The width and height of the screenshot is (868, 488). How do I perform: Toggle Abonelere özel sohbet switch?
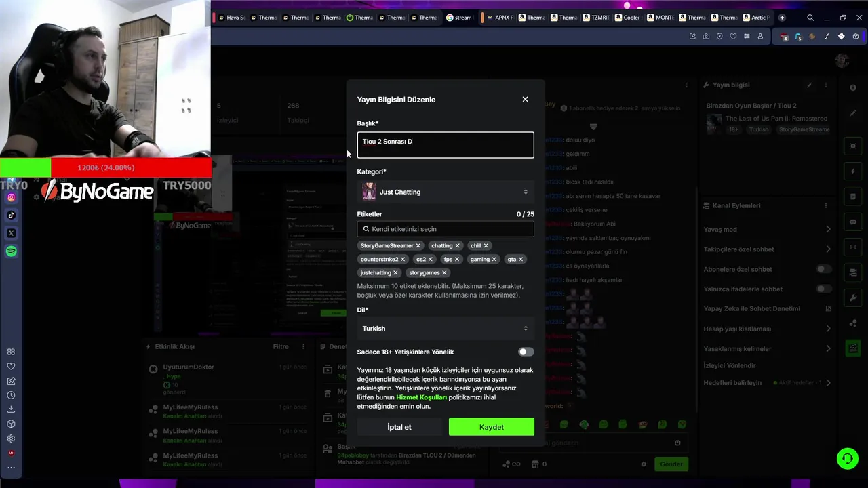click(x=824, y=269)
